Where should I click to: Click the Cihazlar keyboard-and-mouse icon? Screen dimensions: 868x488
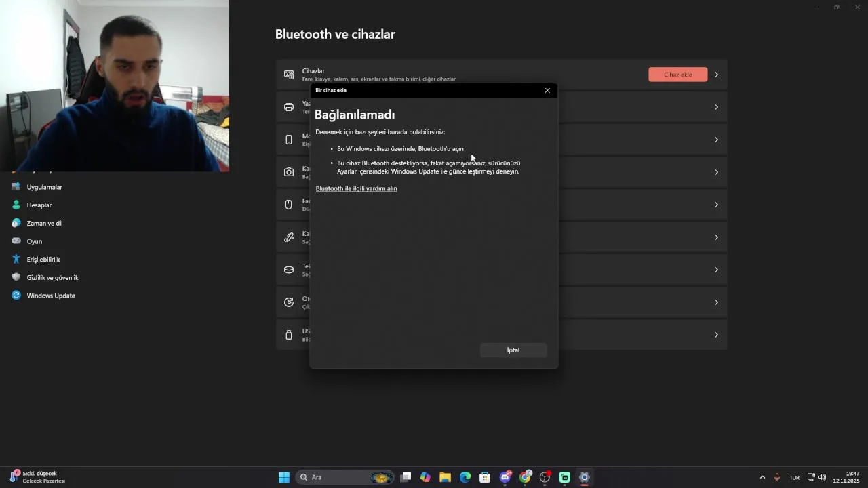point(289,75)
